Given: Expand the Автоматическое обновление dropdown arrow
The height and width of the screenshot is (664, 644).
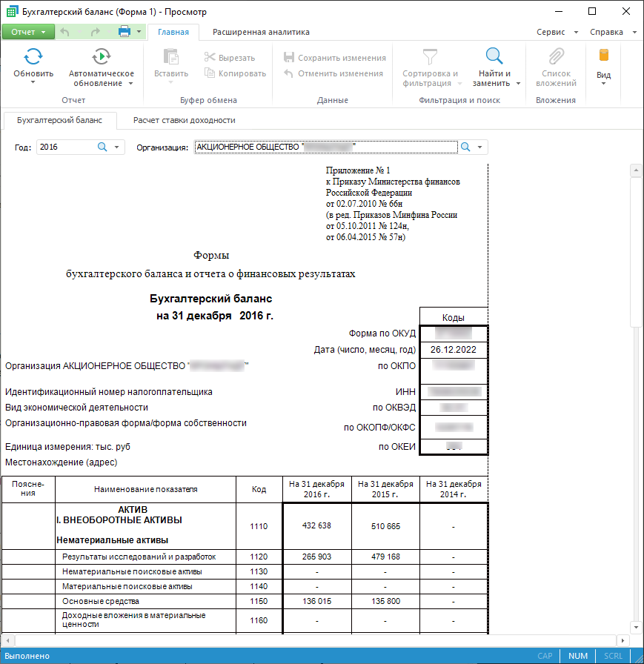Looking at the screenshot, I should [131, 84].
